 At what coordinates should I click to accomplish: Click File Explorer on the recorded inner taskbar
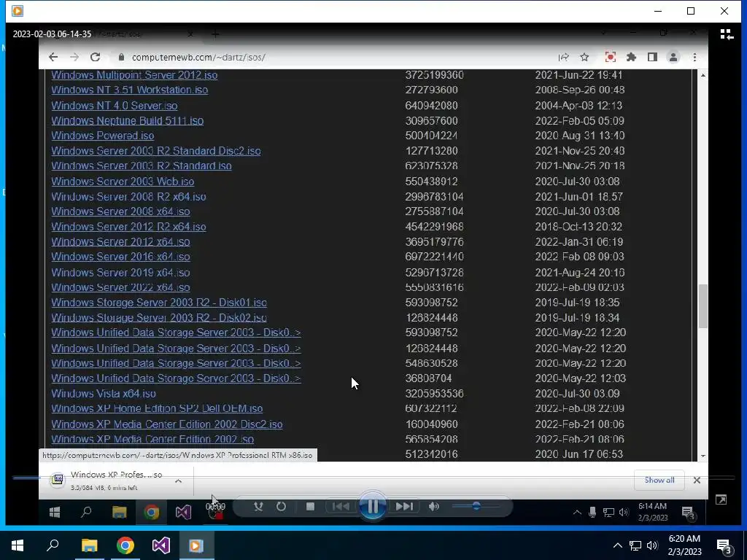(x=119, y=513)
